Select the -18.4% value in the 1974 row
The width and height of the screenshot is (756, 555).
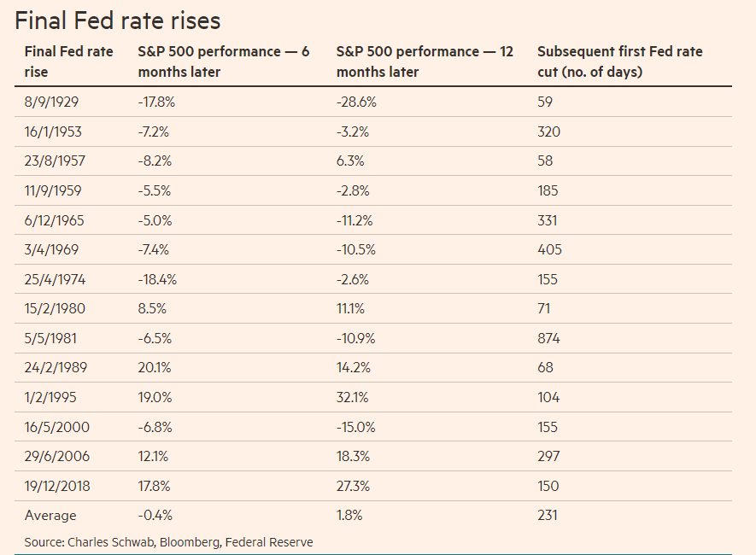pos(157,280)
